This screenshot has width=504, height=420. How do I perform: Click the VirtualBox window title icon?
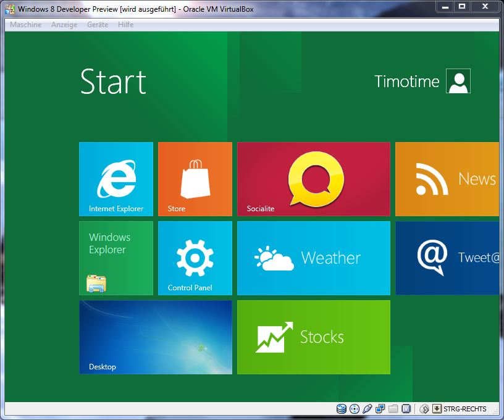pos(10,9)
